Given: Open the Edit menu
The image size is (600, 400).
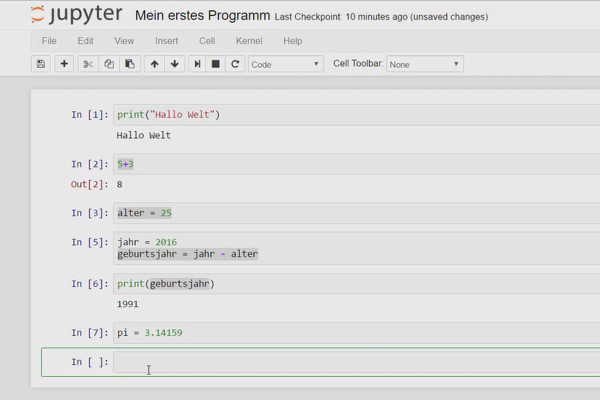Looking at the screenshot, I should pyautogui.click(x=85, y=41).
